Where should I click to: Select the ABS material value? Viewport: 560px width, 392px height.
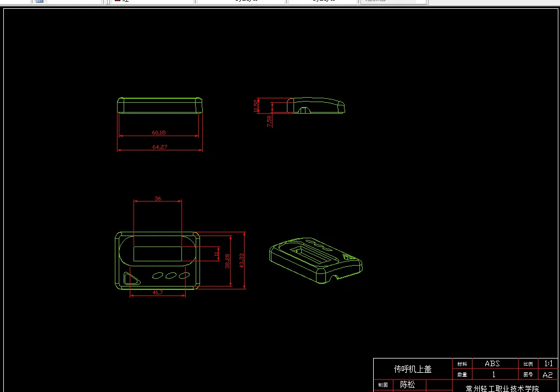(x=492, y=363)
